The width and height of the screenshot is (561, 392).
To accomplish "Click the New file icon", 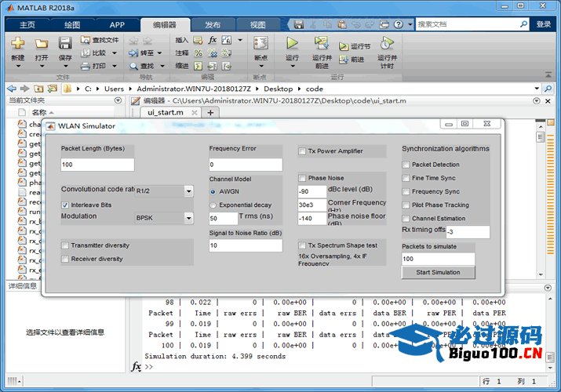I will 17,43.
